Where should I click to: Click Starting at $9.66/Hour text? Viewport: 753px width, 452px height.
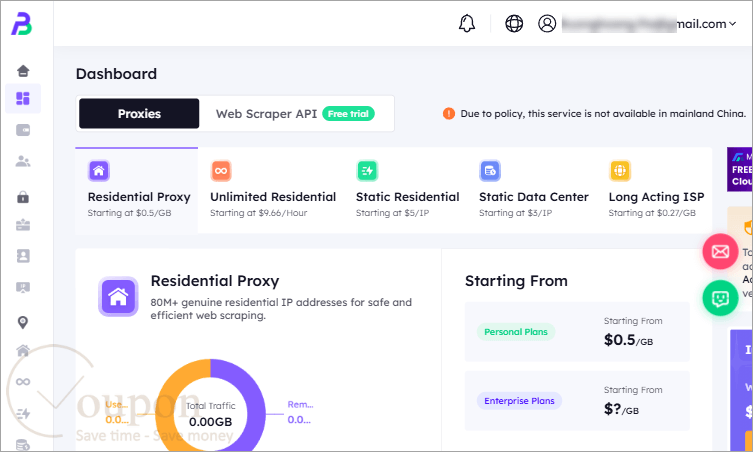(x=258, y=213)
